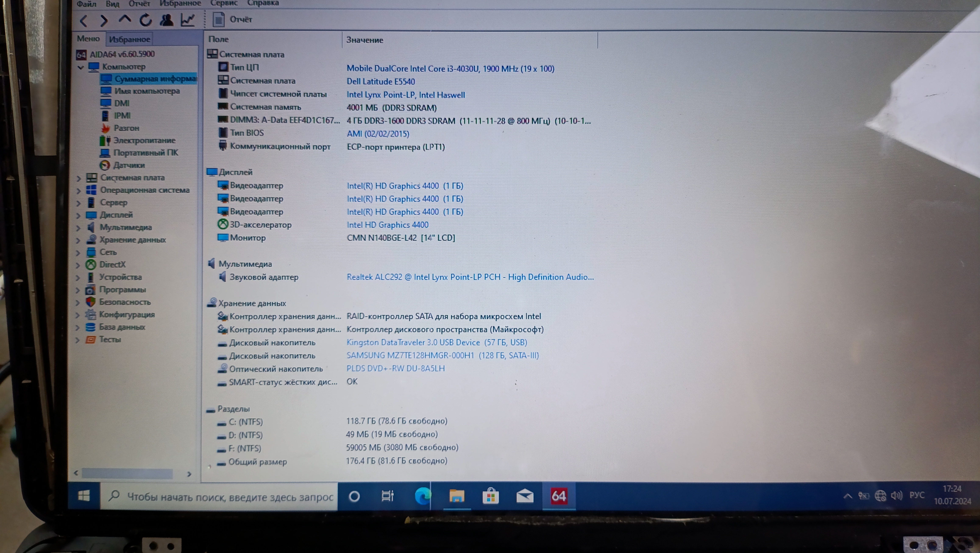
Task: Select Имя компьютера tree item
Action: coord(140,91)
